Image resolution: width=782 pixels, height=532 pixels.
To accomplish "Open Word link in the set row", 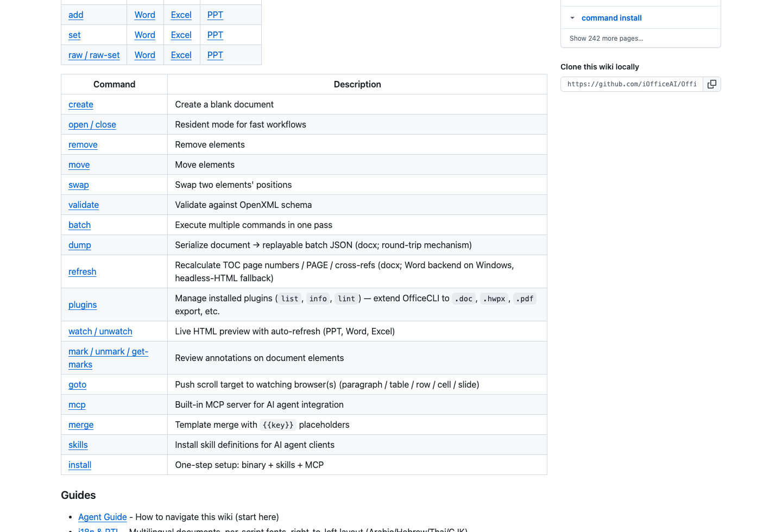I will coord(145,35).
